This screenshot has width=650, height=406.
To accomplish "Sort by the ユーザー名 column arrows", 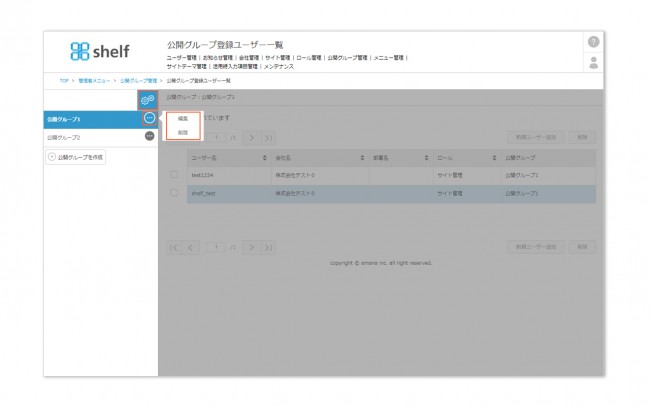I will 264,158.
